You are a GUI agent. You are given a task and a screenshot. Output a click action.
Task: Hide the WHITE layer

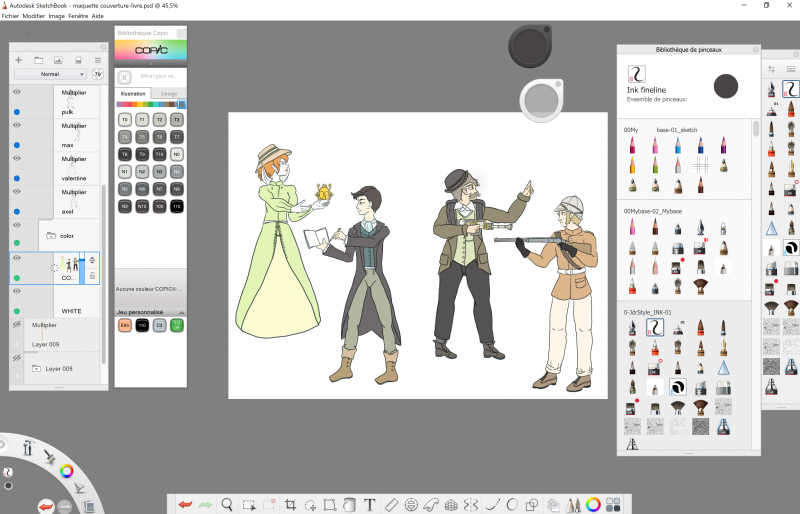tap(17, 291)
